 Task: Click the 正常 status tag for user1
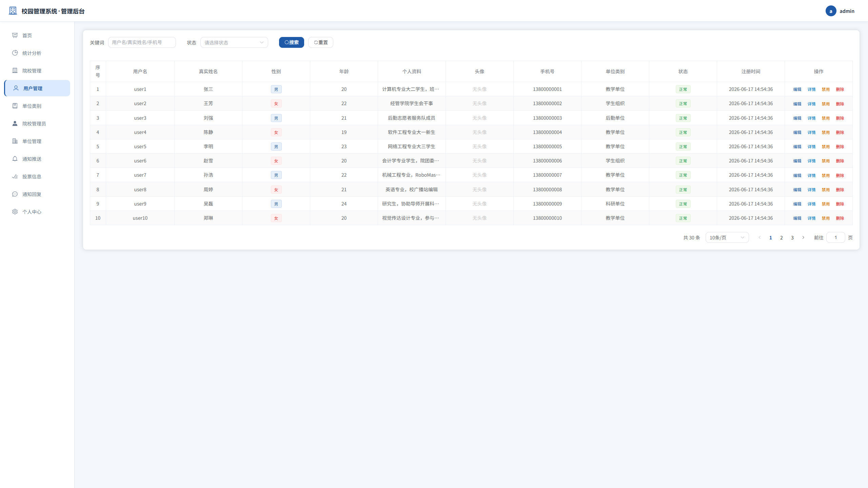pyautogui.click(x=683, y=89)
